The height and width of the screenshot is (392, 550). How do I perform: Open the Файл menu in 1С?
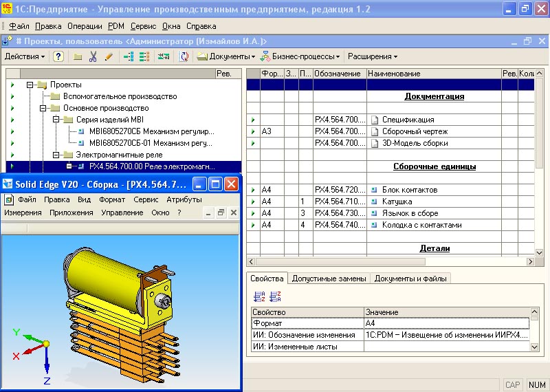tap(19, 26)
